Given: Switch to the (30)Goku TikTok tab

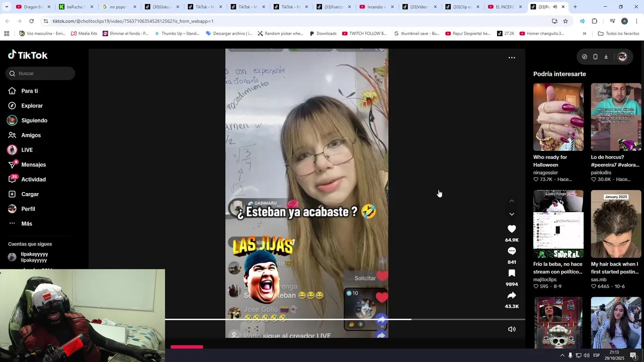Looking at the screenshot, I should (x=161, y=7).
